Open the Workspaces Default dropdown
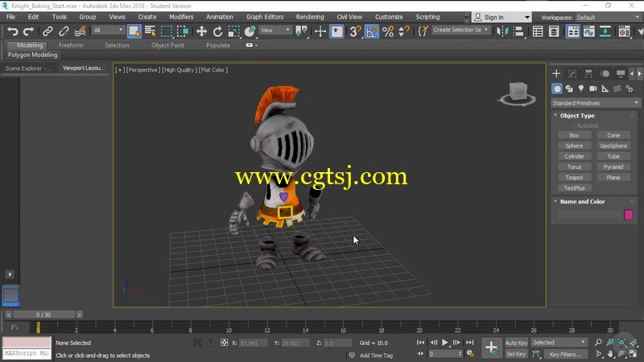 coord(608,18)
